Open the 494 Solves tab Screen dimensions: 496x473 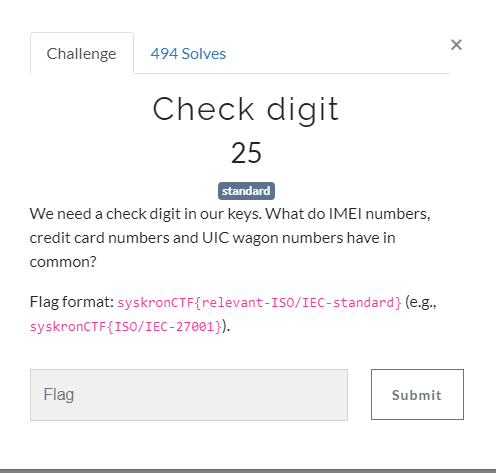tap(188, 54)
